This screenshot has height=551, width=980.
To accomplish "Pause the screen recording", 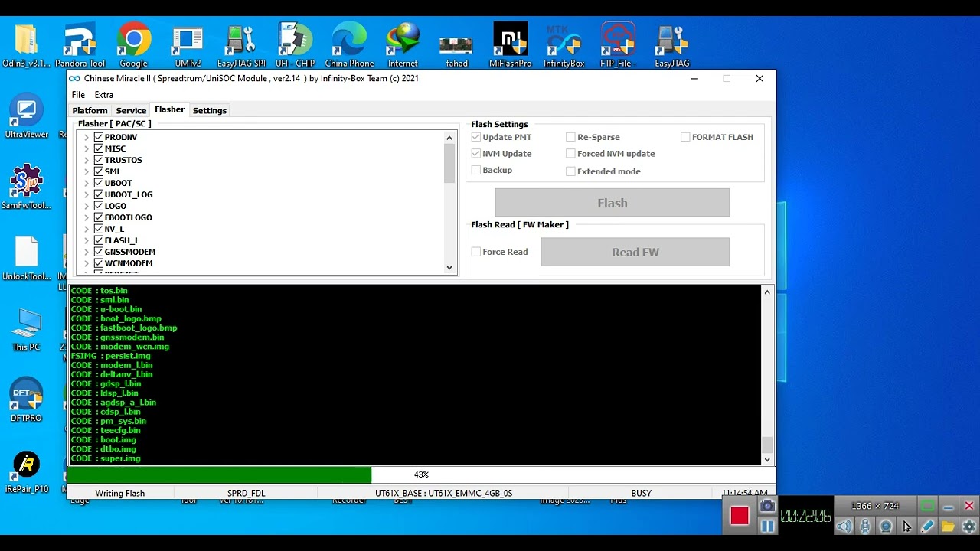I will coord(767,526).
